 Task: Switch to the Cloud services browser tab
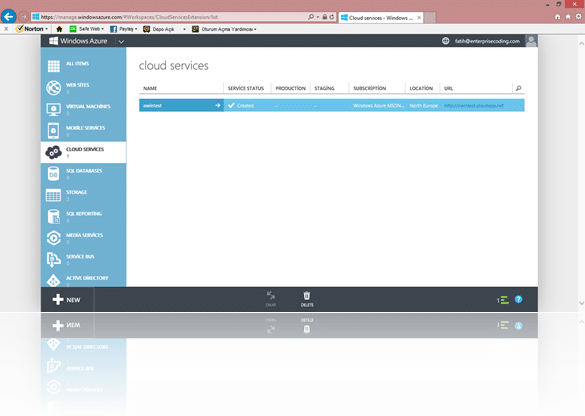pyautogui.click(x=381, y=18)
